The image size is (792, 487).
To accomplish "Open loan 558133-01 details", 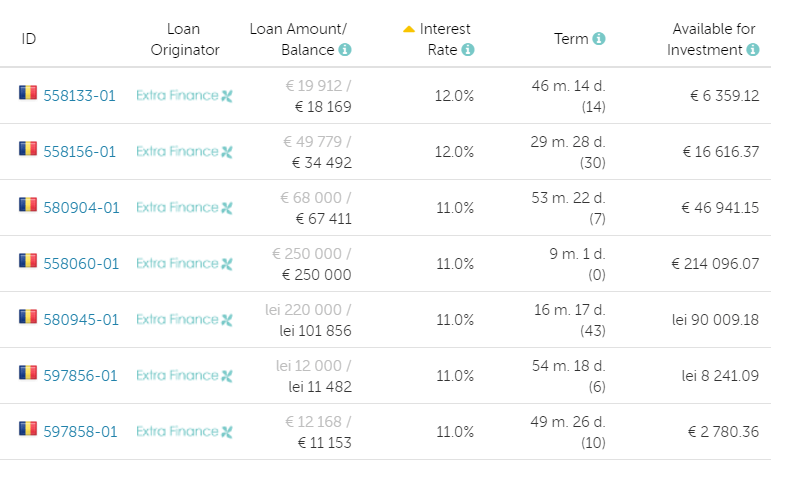I will pyautogui.click(x=79, y=96).
